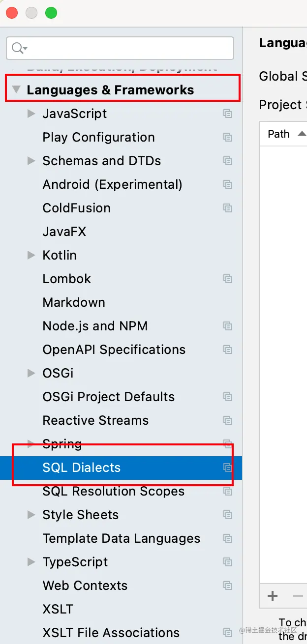The height and width of the screenshot is (644, 307).
Task: Open XSLT File Associations settings
Action: pos(111,633)
